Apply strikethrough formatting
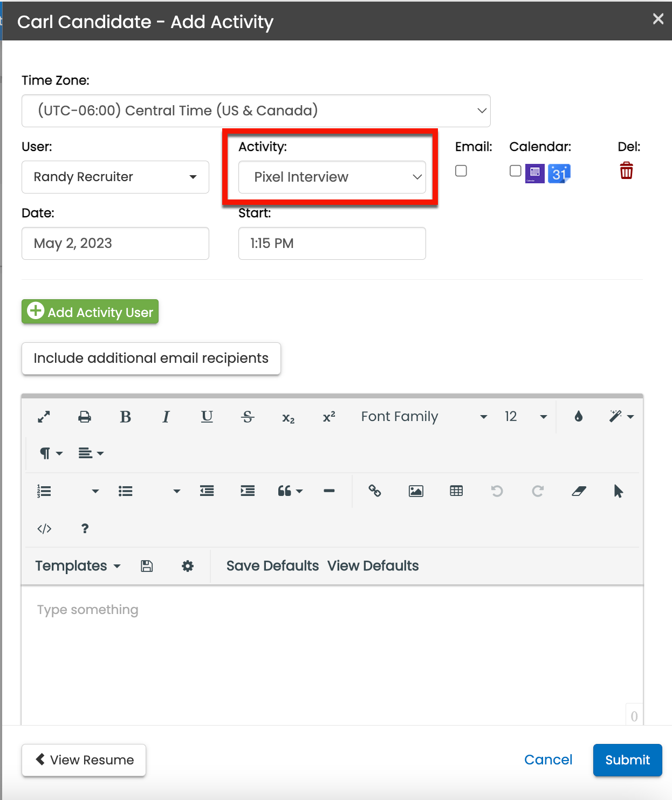This screenshot has width=672, height=800. click(248, 417)
